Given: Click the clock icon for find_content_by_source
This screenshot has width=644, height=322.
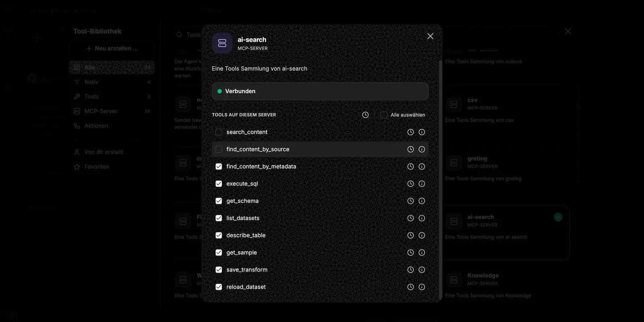Looking at the screenshot, I should [x=411, y=149].
